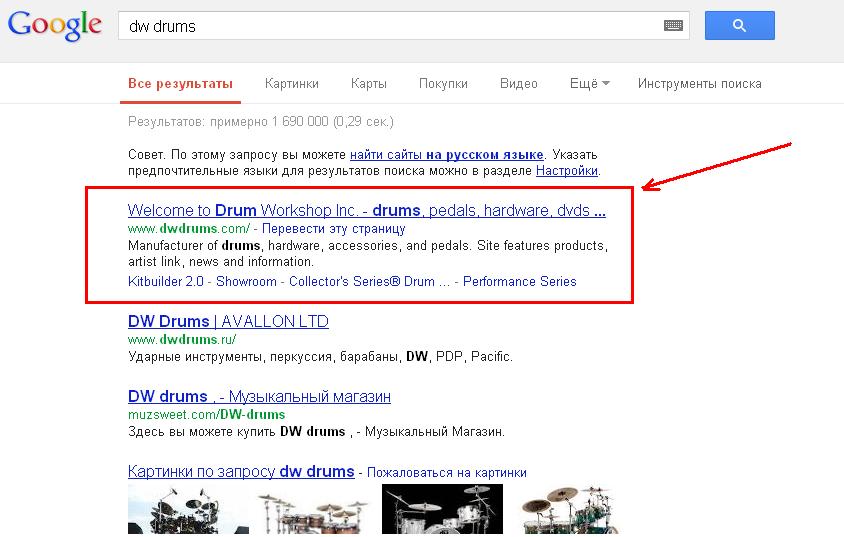Open the 'Настройки' link
The height and width of the screenshot is (537, 844).
(567, 171)
